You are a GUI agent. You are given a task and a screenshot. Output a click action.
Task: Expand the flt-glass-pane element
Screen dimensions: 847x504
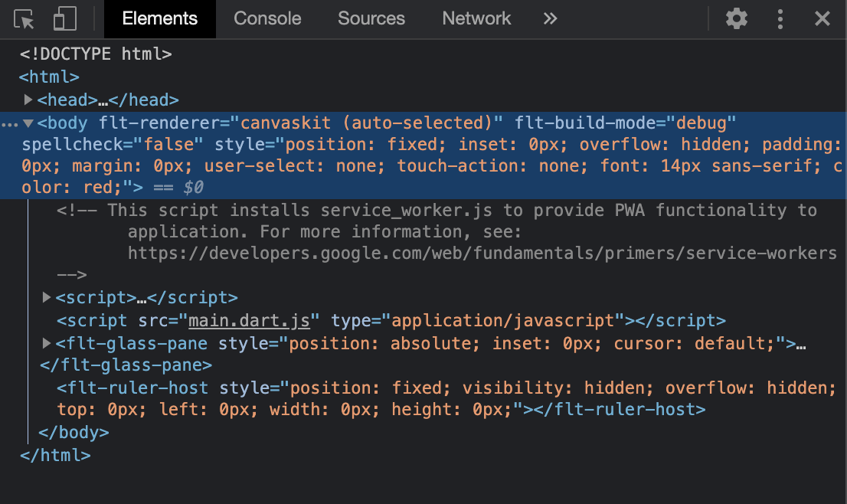[47, 343]
